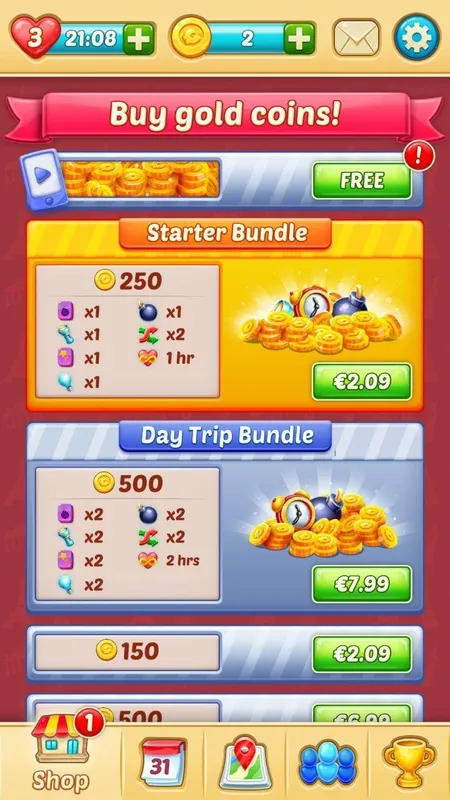Open the calendar daily events tab
450x800 pixels.
163,762
